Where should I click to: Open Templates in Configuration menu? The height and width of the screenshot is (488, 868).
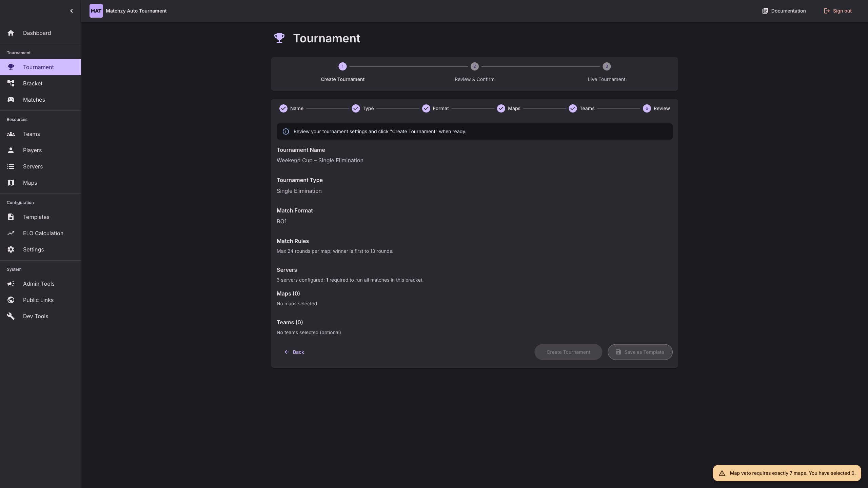coord(36,217)
